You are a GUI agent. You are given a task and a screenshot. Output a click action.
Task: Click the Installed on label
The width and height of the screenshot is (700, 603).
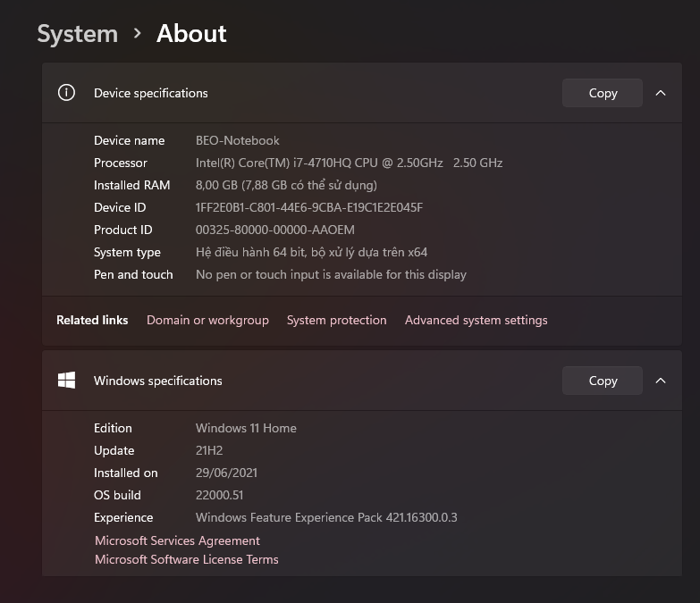pos(126,473)
